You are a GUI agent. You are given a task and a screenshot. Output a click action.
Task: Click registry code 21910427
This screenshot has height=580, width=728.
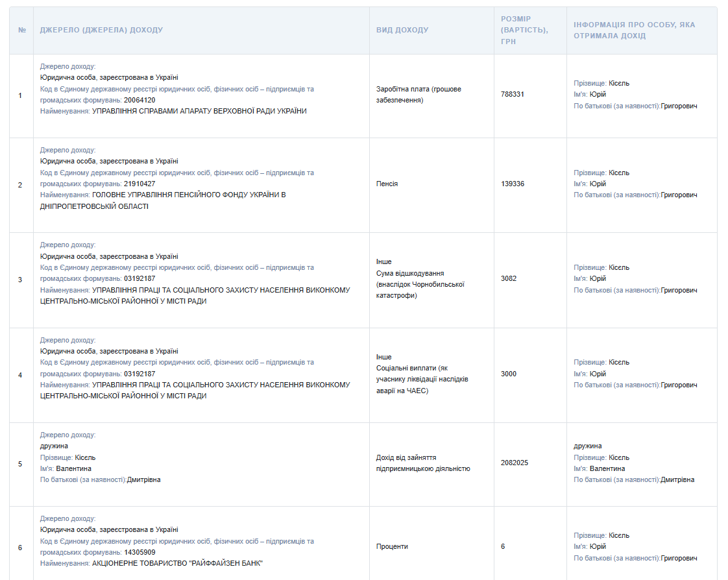click(140, 184)
